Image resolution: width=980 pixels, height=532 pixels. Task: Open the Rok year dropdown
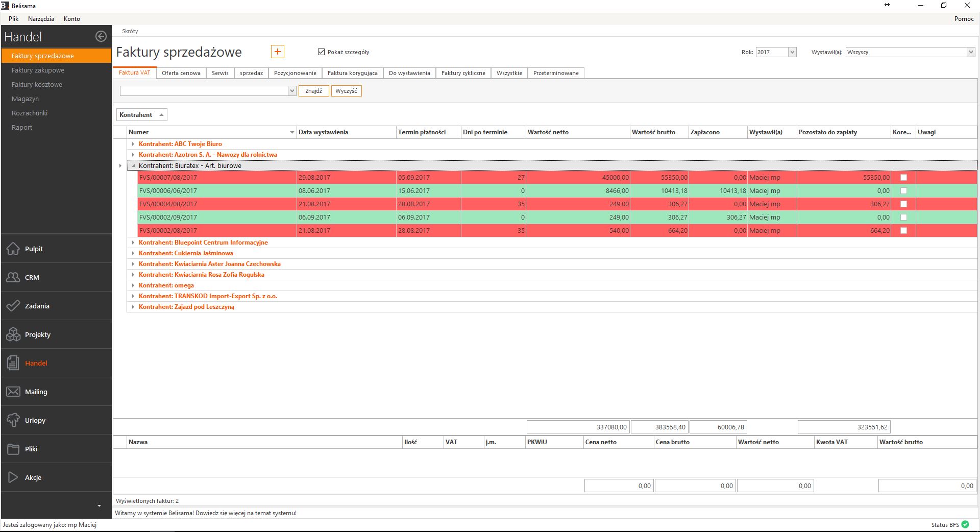click(x=792, y=52)
